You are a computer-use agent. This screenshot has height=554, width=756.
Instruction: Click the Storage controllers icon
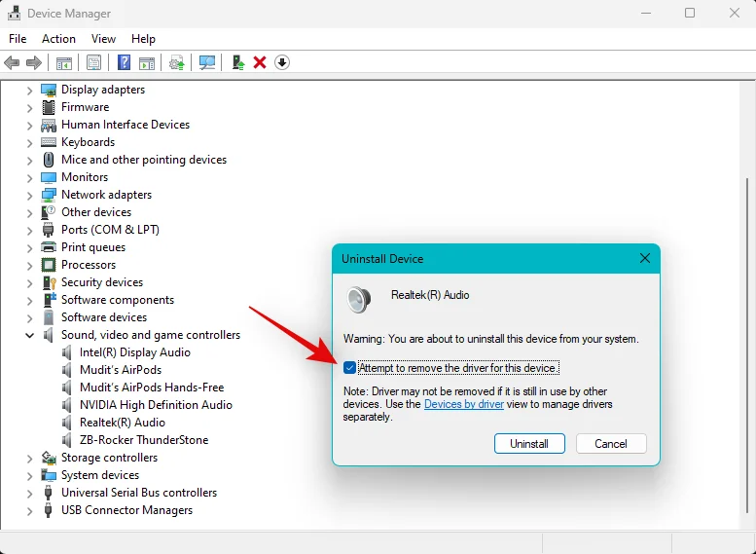coord(49,458)
